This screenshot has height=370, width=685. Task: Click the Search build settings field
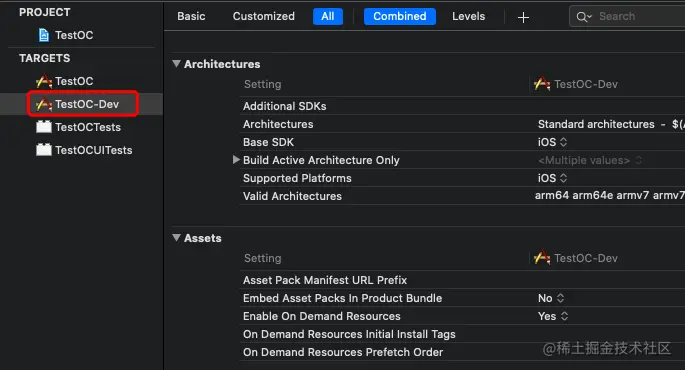pos(628,17)
